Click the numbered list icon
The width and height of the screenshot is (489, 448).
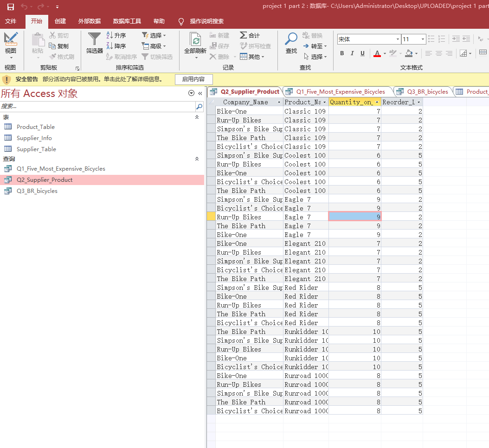click(x=442, y=38)
